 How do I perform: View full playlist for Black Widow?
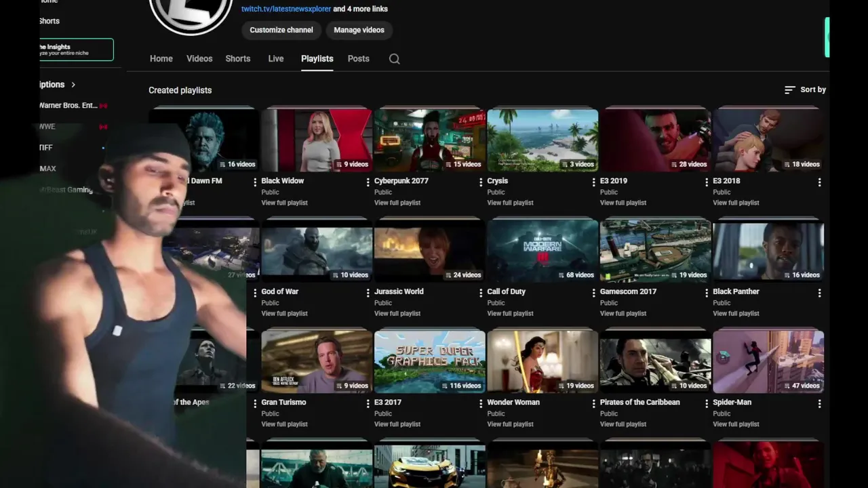(285, 203)
